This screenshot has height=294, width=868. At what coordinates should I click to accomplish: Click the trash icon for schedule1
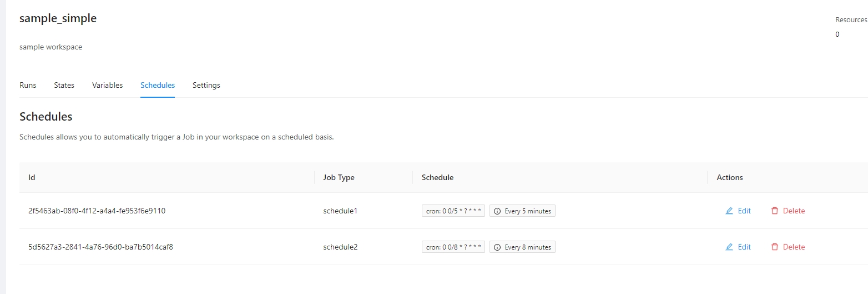click(775, 211)
